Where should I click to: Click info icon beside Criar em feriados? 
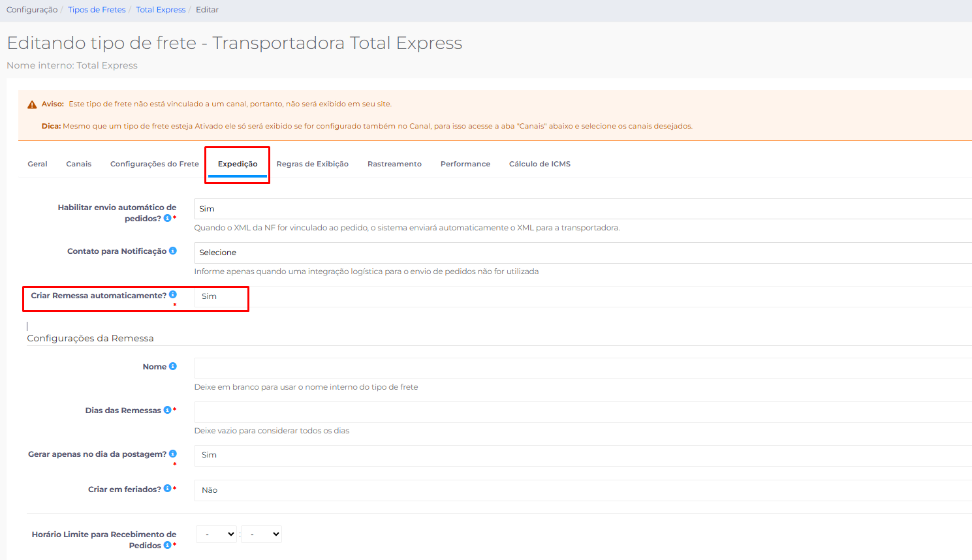pos(167,489)
